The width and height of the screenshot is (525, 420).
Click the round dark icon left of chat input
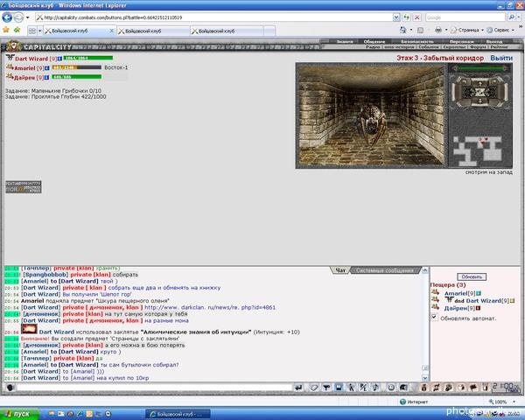click(10, 388)
